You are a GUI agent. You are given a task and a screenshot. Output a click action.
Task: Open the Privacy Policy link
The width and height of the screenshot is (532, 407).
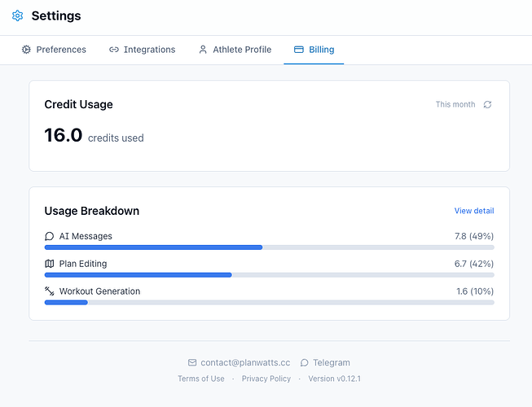pyautogui.click(x=266, y=379)
